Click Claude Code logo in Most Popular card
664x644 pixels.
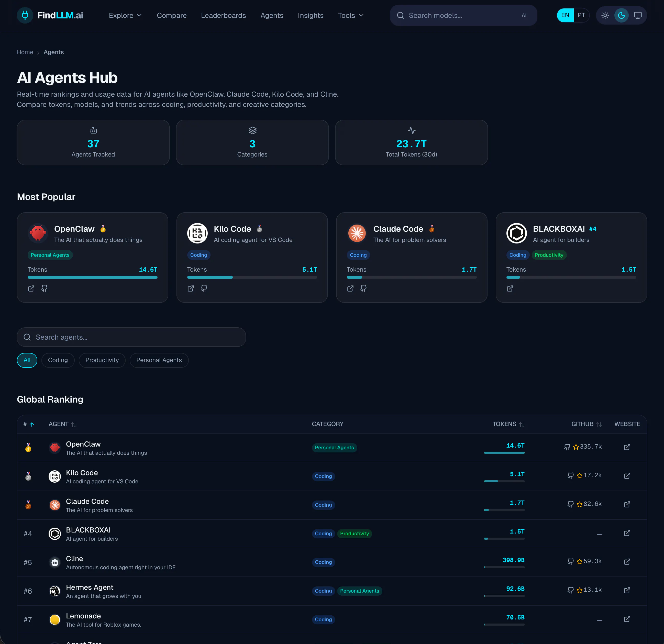coord(357,233)
